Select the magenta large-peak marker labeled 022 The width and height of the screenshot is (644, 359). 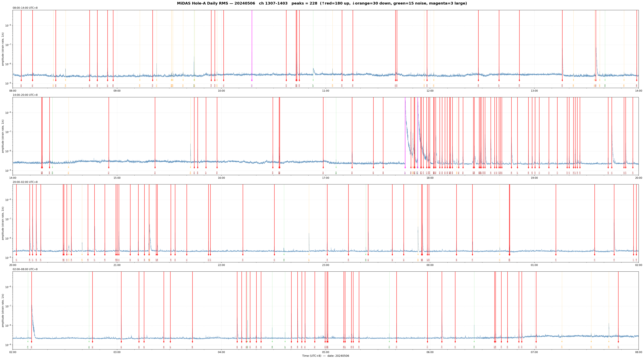pos(252,80)
